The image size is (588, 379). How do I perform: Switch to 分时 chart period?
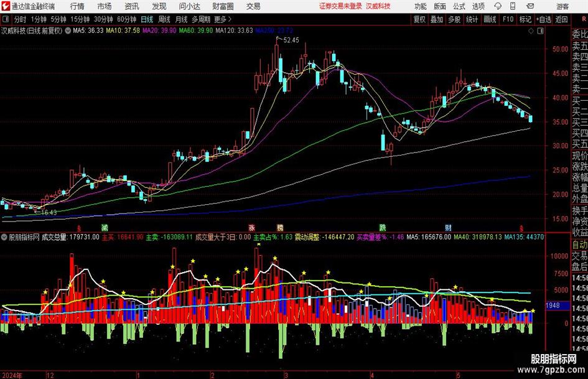point(21,19)
